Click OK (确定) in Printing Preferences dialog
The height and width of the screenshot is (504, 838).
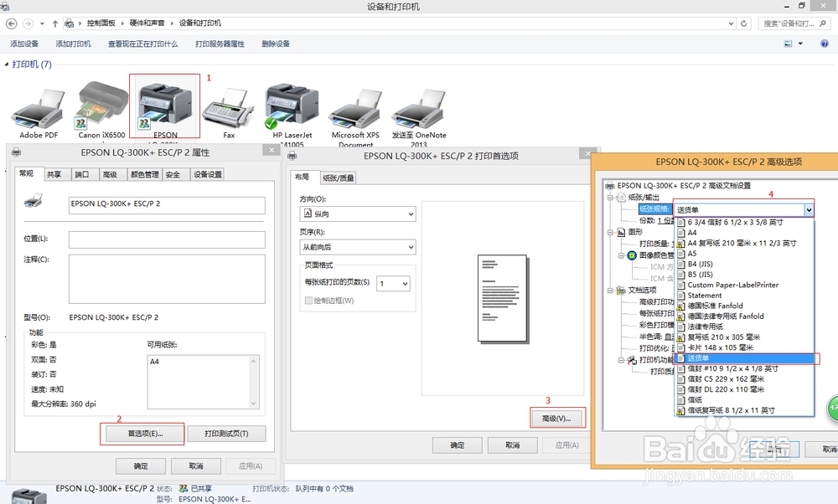click(x=457, y=445)
